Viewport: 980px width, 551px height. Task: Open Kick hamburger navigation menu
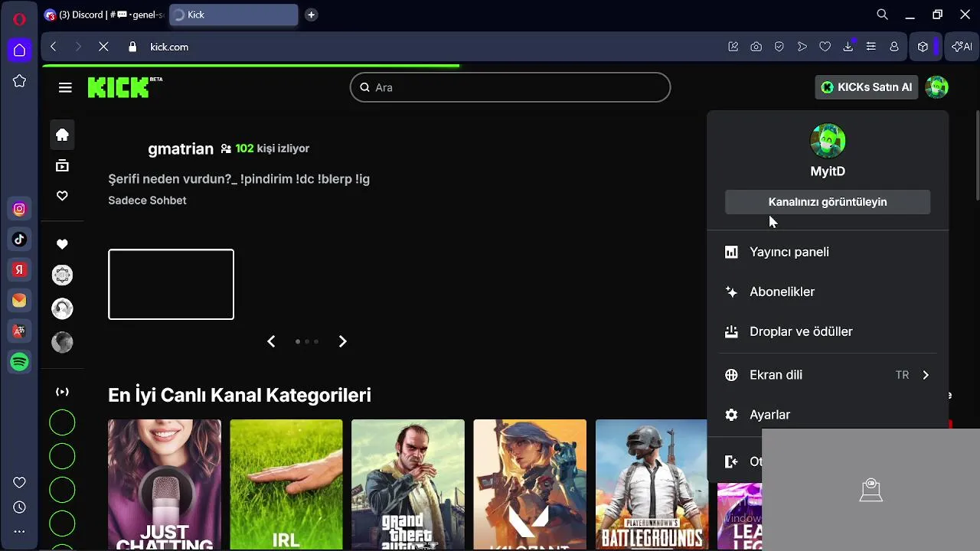pyautogui.click(x=65, y=87)
